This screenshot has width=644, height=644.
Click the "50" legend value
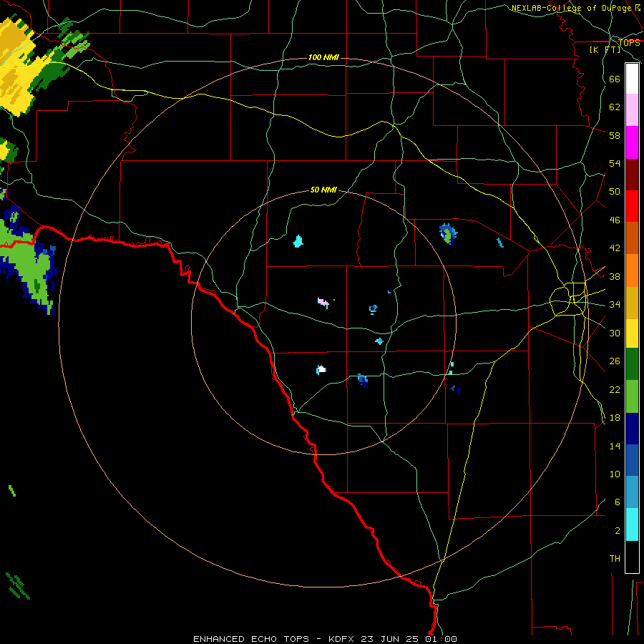(615, 191)
